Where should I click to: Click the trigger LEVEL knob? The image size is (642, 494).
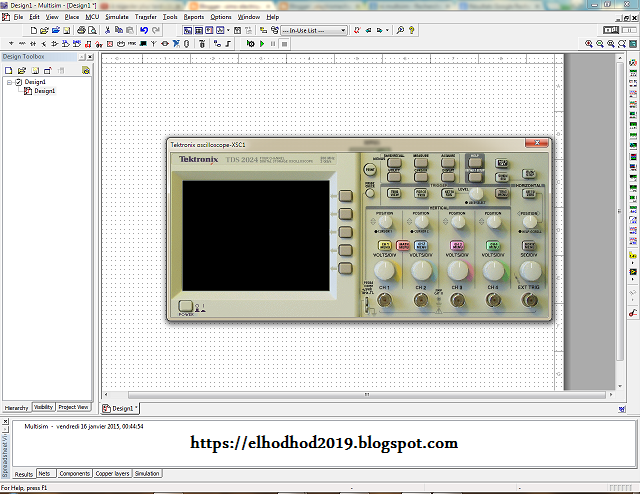476,194
